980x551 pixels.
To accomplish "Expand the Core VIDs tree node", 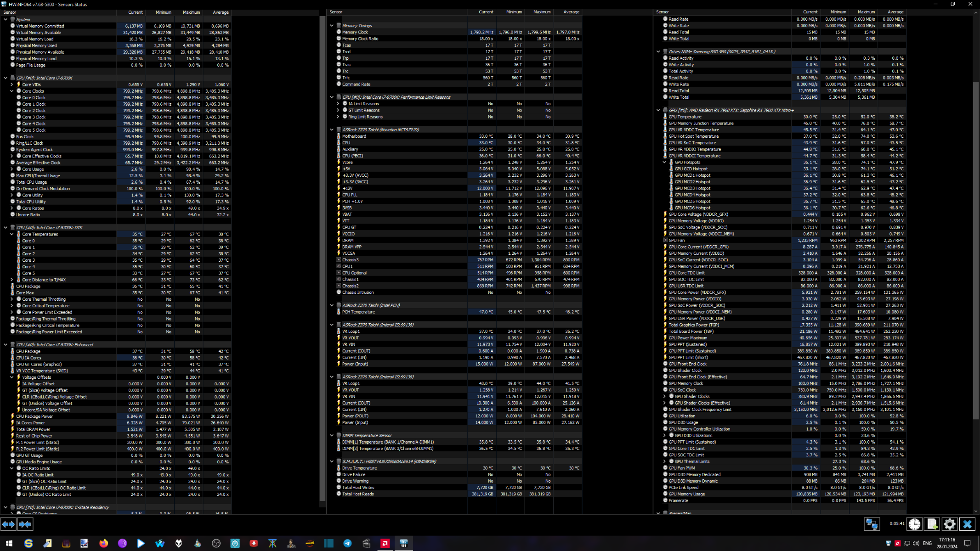I will coord(12,84).
